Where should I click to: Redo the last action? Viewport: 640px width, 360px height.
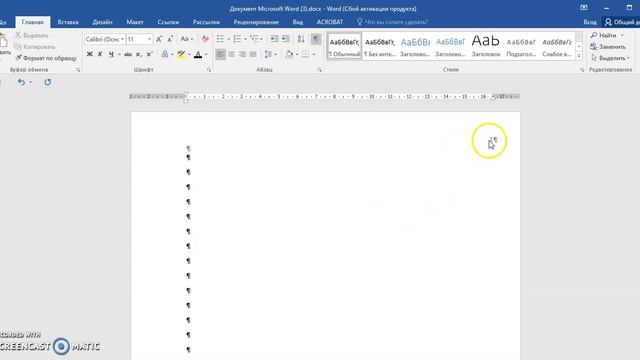point(48,82)
